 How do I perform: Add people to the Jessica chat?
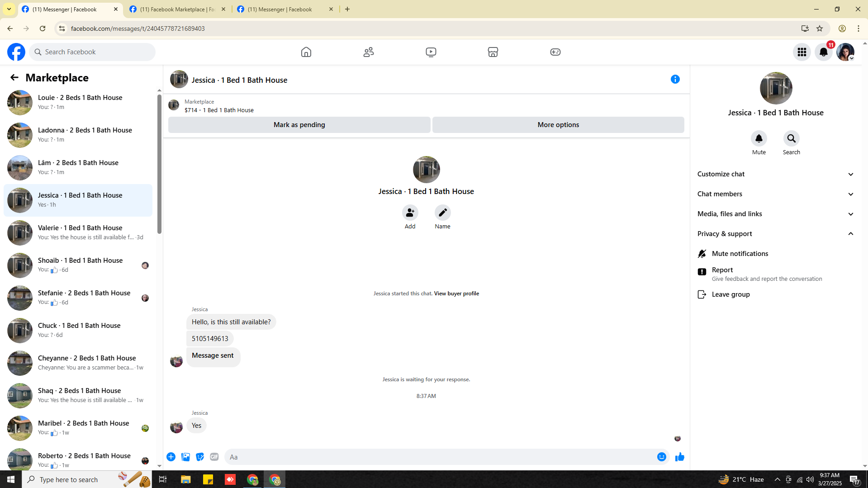click(410, 213)
